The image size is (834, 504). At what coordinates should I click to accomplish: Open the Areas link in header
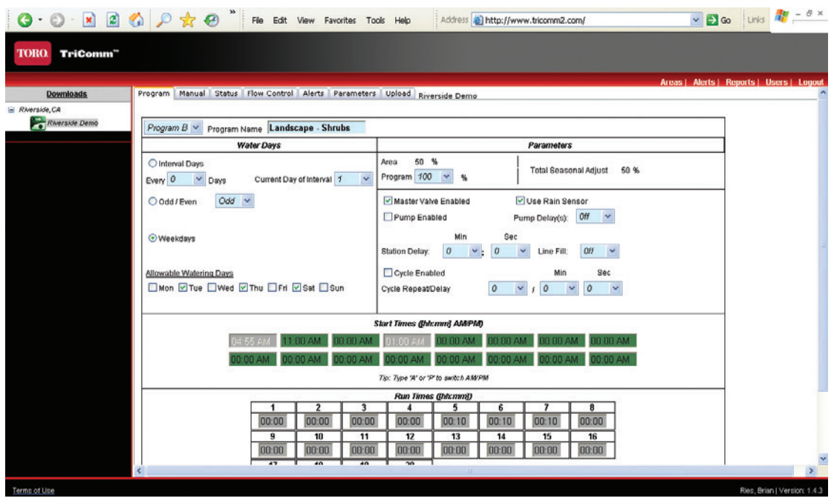coord(671,82)
